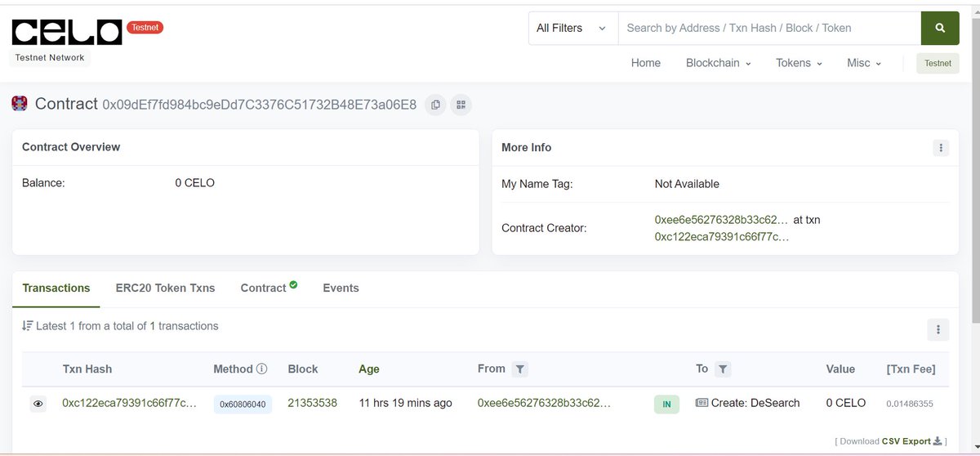This screenshot has width=980, height=456.
Task: Click the 11 hrs 19 mins ago age
Action: click(406, 403)
